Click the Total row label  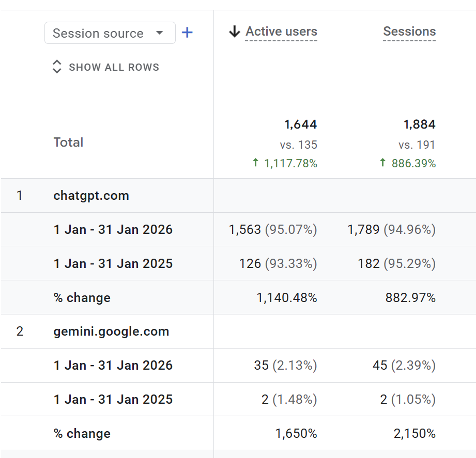[x=68, y=142]
